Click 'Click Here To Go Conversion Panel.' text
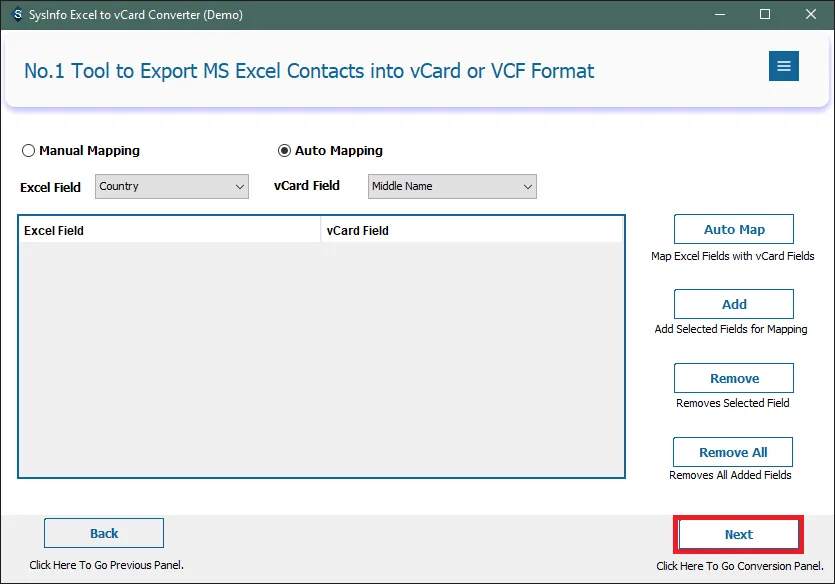 point(740,566)
